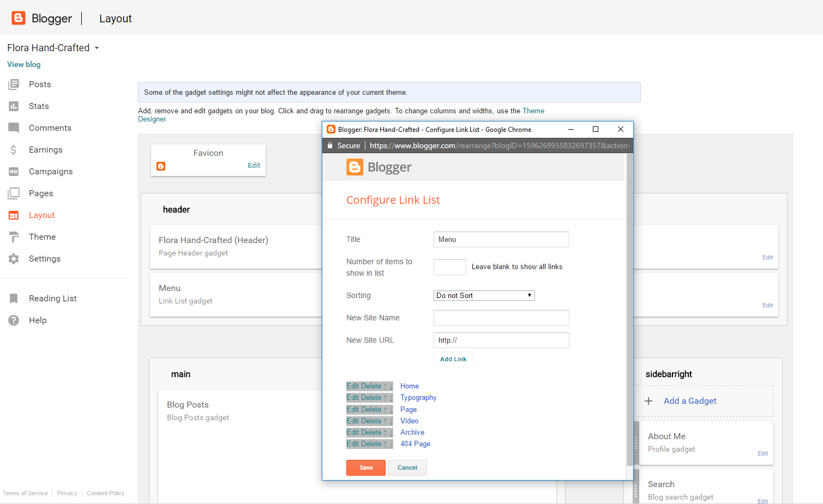Open Campaigns via its AD icon
The width and height of the screenshot is (823, 504).
pyautogui.click(x=14, y=172)
